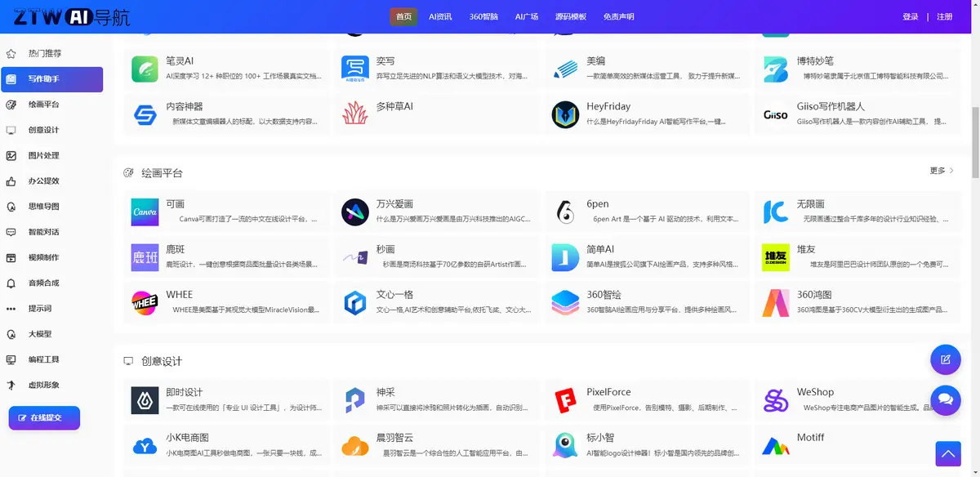The height and width of the screenshot is (477, 980).
Task: Open the AI资讯 menu item
Action: point(442,16)
